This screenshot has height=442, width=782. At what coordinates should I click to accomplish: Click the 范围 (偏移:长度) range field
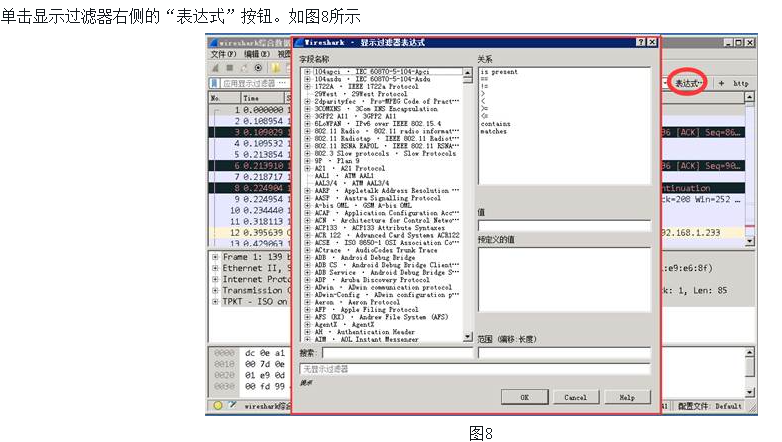click(564, 353)
